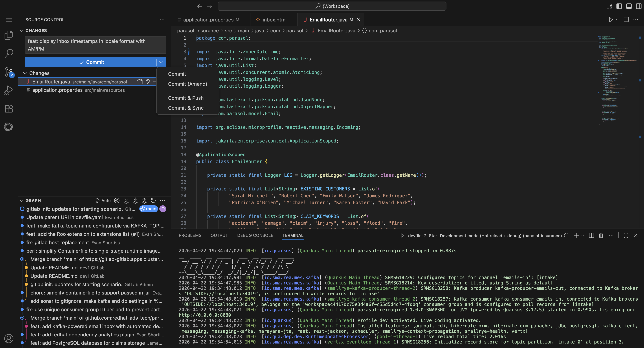
Task: Open the Search view in activity bar
Action: [x=9, y=53]
